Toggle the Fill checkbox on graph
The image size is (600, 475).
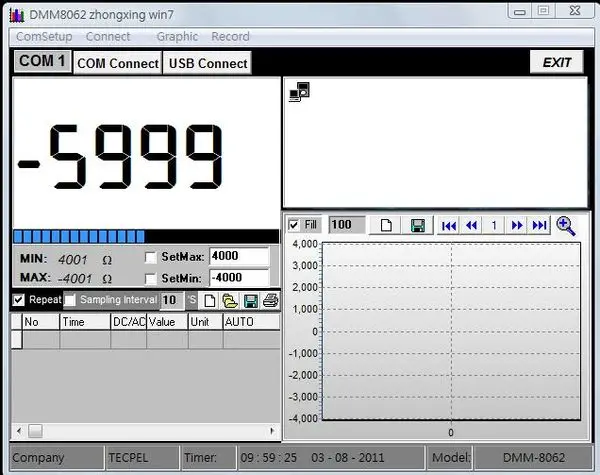click(293, 225)
